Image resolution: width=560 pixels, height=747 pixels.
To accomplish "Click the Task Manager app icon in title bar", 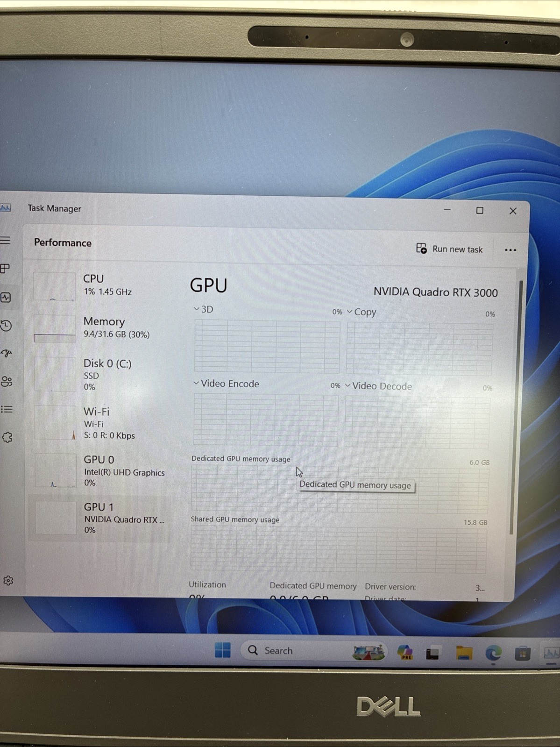I will click(x=5, y=207).
